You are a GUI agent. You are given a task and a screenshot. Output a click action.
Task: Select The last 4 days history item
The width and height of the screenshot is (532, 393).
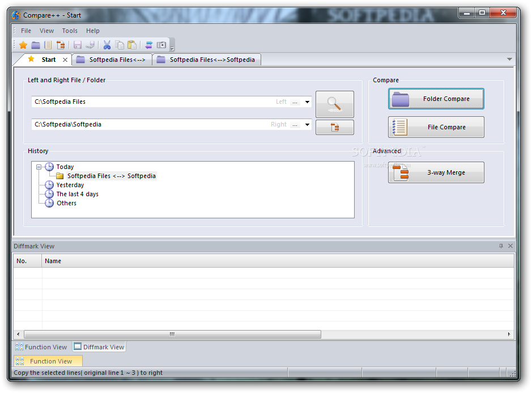(x=78, y=194)
